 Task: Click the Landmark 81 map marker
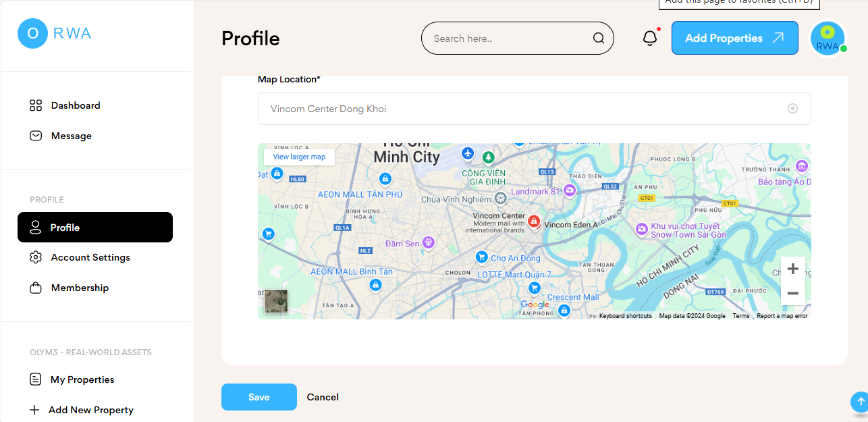tap(570, 191)
